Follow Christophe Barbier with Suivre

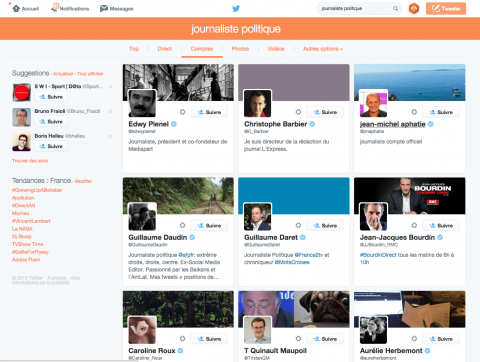coord(325,112)
